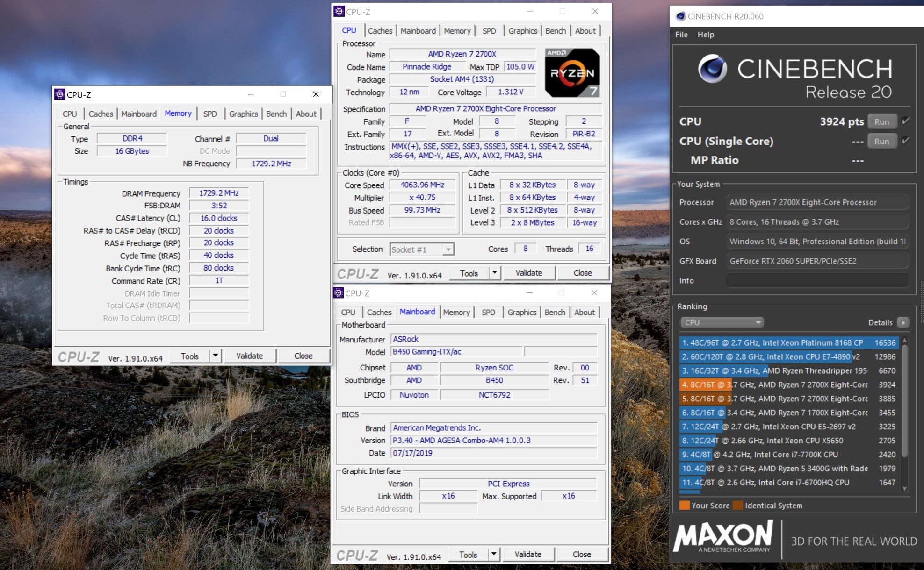The height and width of the screenshot is (570, 924).
Task: Open the Cinebench File menu
Action: [681, 35]
